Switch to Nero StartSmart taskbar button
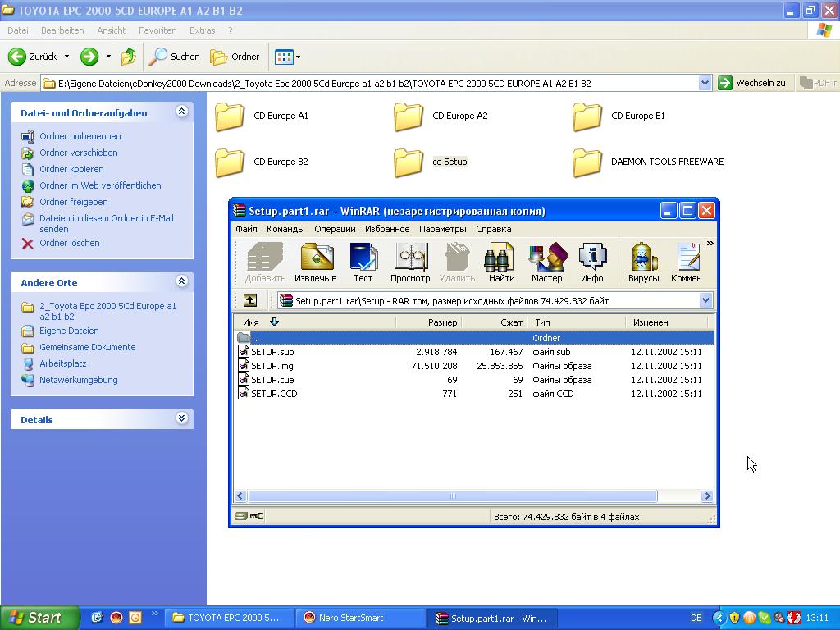The height and width of the screenshot is (630, 840). pyautogui.click(x=361, y=618)
